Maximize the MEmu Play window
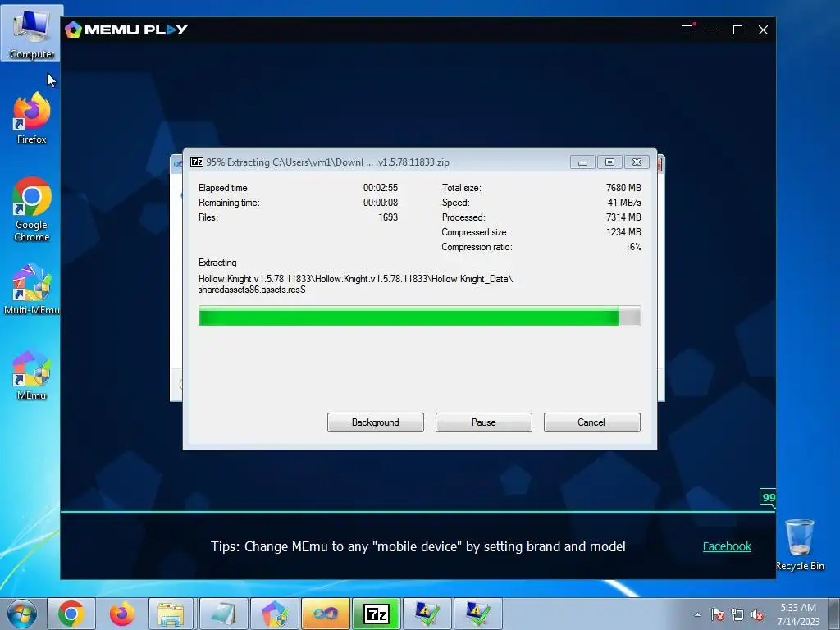This screenshot has width=840, height=630. (x=737, y=30)
